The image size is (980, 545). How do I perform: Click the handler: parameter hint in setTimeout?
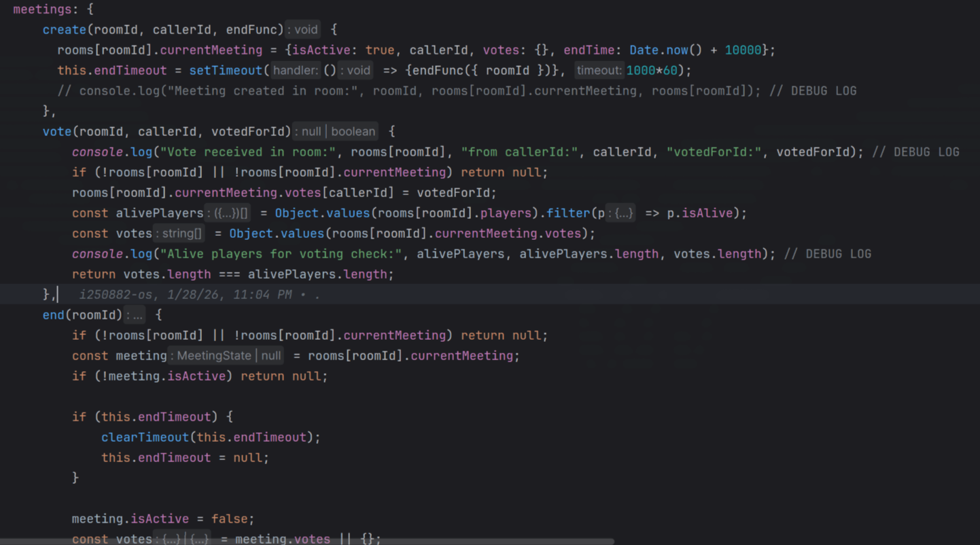296,71
